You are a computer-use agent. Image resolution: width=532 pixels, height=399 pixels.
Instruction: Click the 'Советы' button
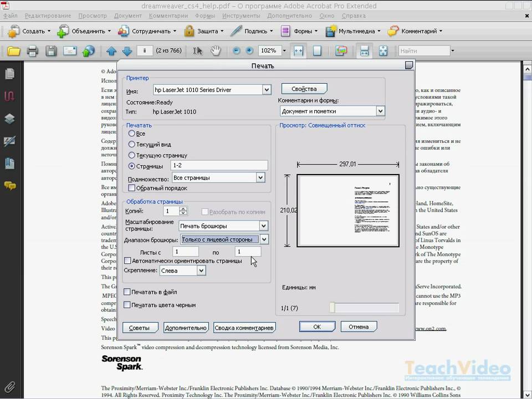coord(140,328)
